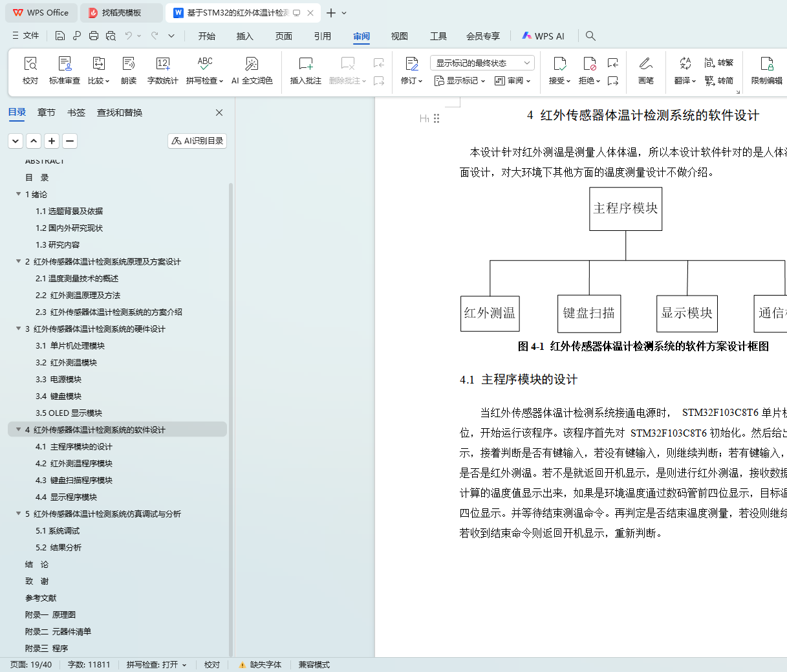Select the 章节 navigation tab
The height and width of the screenshot is (672, 787).
pyautogui.click(x=47, y=113)
